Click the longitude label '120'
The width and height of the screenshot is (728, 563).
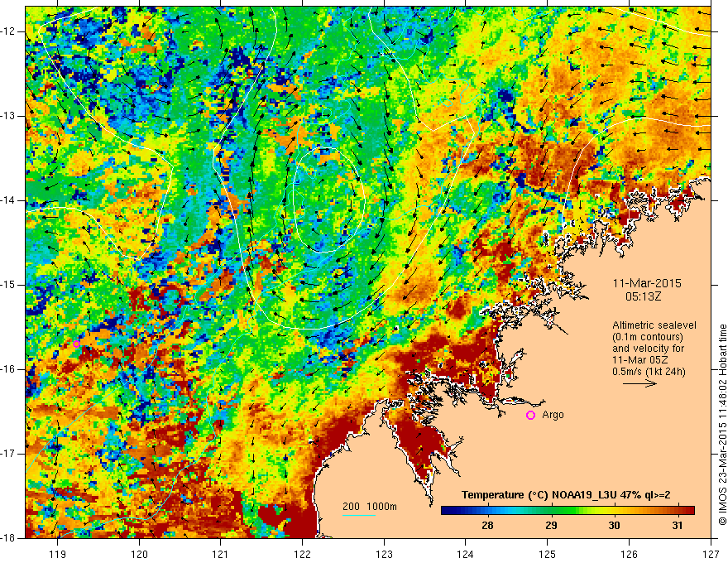[x=139, y=554]
